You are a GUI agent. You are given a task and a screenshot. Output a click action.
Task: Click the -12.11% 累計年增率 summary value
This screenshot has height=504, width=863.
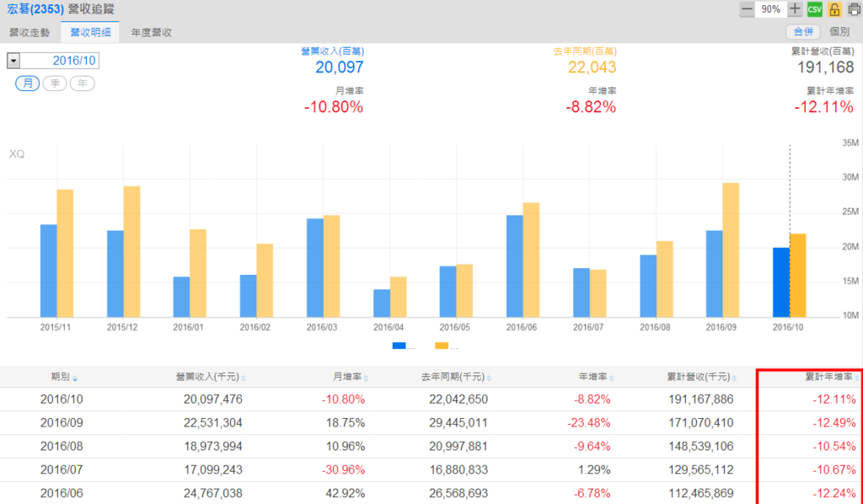click(x=824, y=107)
